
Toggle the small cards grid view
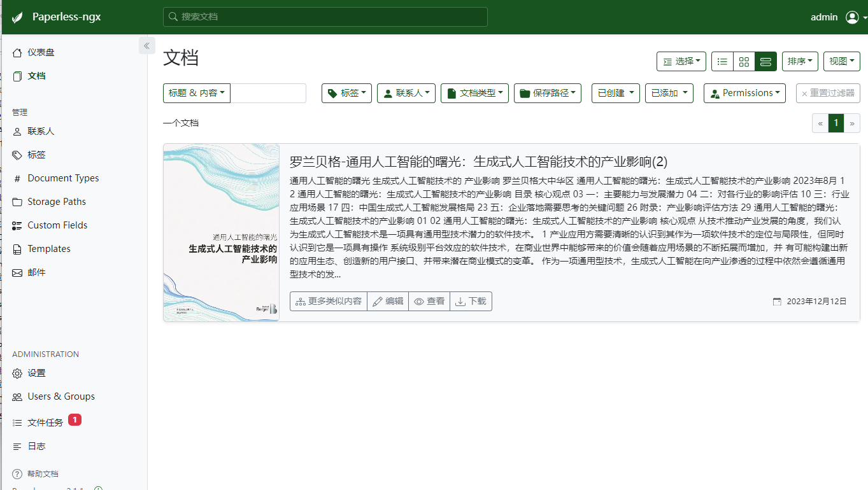744,61
